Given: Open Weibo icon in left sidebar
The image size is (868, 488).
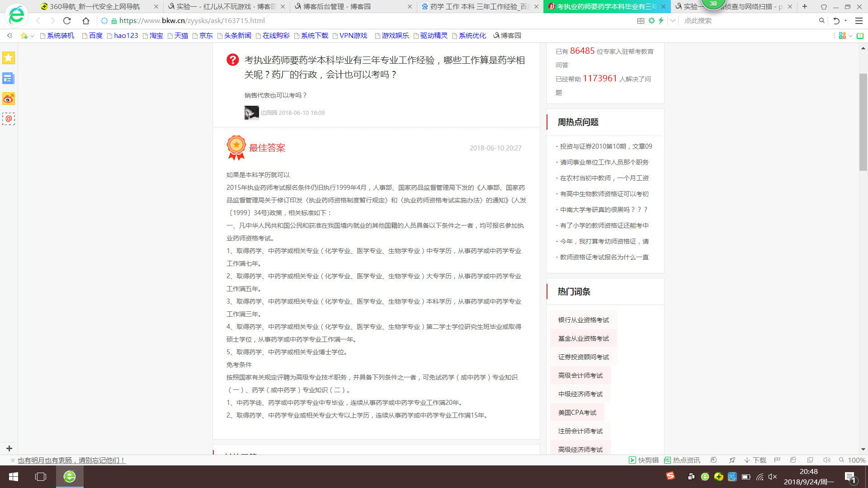Looking at the screenshot, I should pyautogui.click(x=9, y=99).
